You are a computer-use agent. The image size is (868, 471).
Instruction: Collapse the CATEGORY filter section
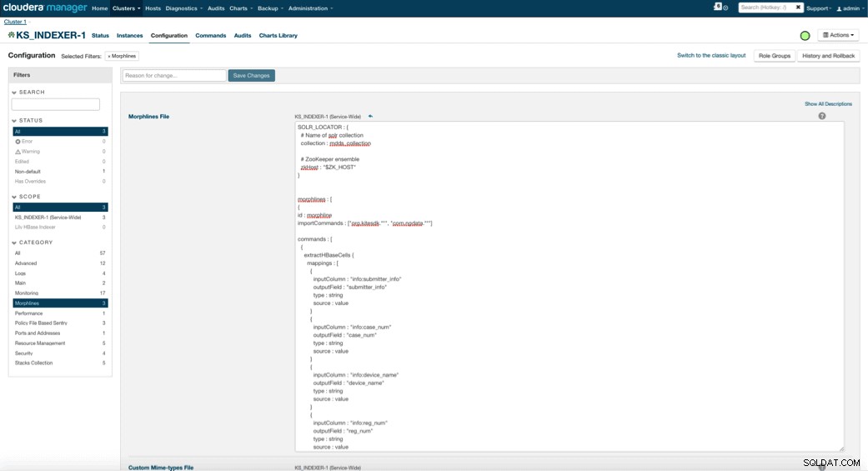(33, 243)
